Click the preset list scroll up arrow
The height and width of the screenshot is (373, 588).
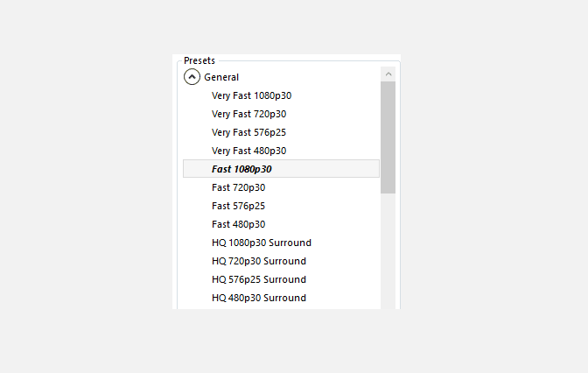pyautogui.click(x=388, y=74)
